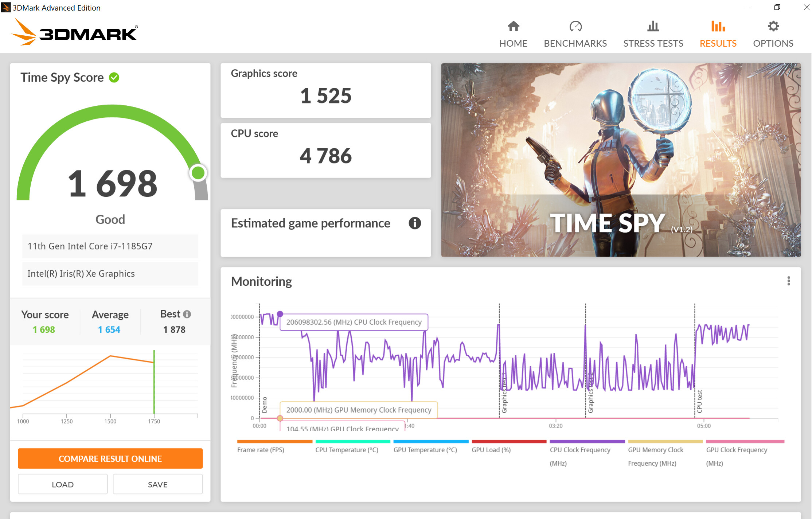Switch to the STRESS TESTS tab
The height and width of the screenshot is (519, 812).
(x=653, y=33)
